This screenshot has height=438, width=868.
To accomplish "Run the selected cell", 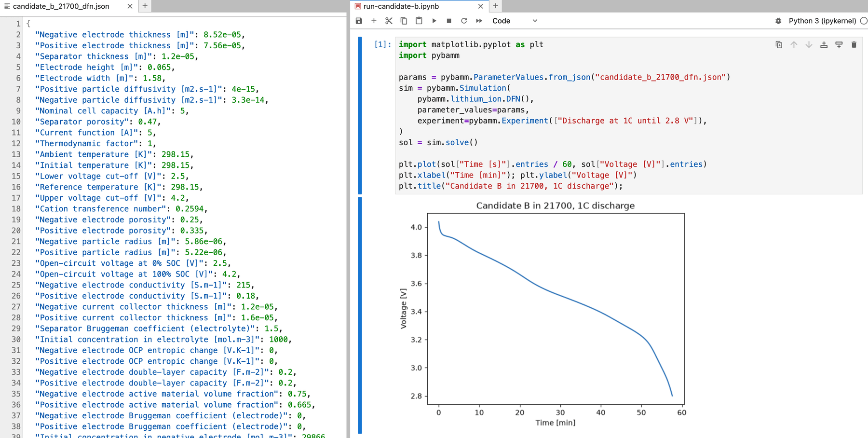I will click(x=434, y=21).
